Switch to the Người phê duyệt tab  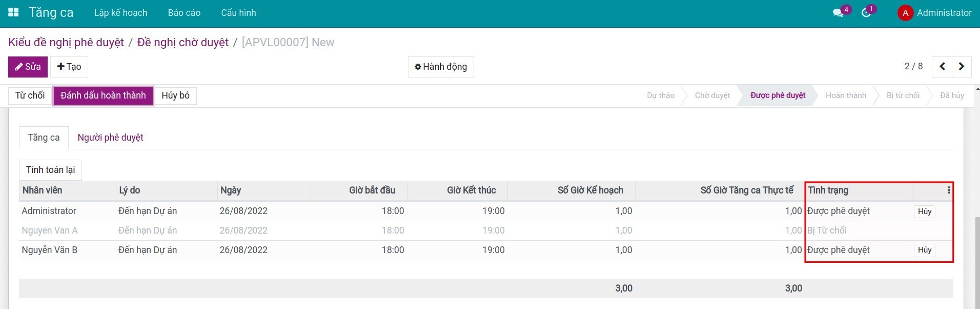(110, 138)
